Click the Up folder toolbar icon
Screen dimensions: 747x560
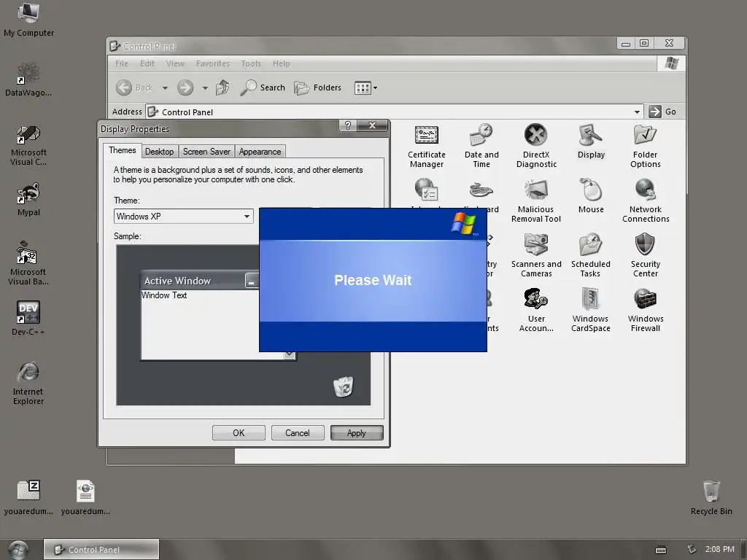222,87
